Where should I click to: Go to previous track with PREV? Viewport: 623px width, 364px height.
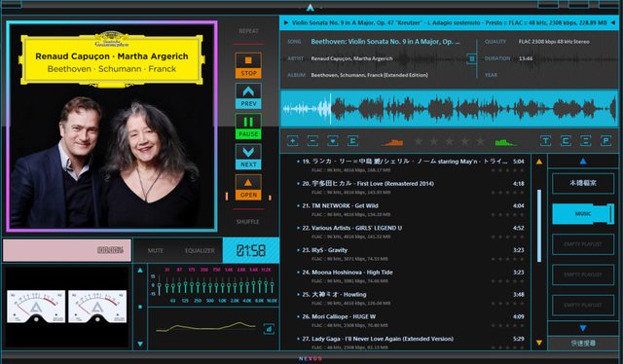[248, 95]
